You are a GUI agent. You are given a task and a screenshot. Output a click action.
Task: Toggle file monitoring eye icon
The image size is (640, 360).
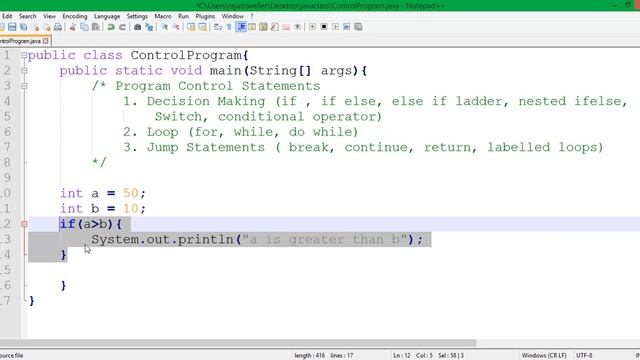298,27
